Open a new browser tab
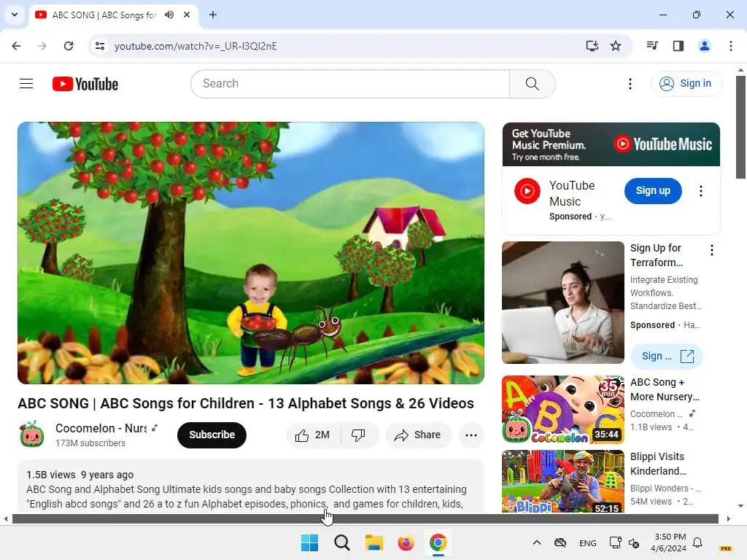 (213, 15)
